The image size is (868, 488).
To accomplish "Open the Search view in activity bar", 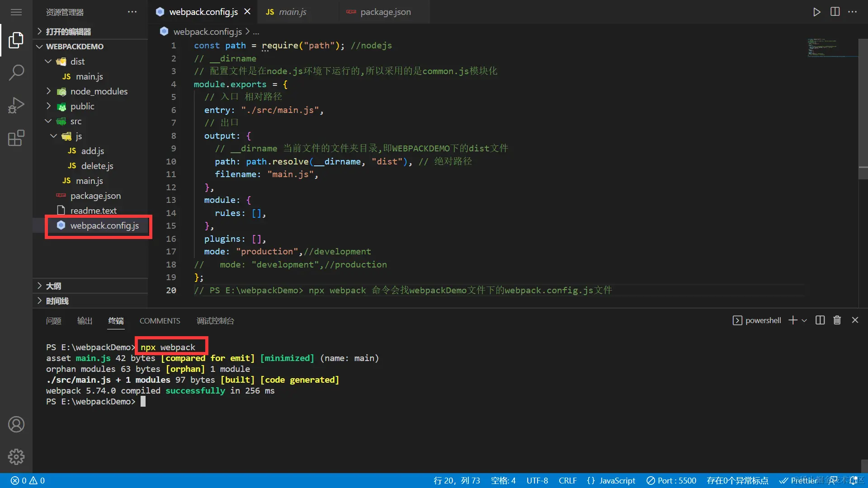I will coord(16,72).
